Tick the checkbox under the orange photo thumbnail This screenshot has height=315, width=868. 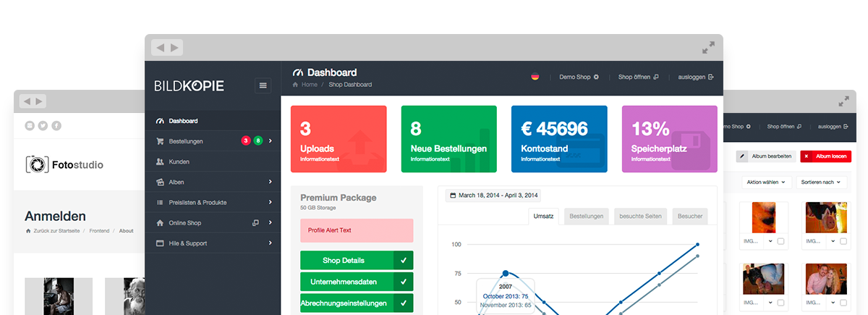pyautogui.click(x=780, y=241)
